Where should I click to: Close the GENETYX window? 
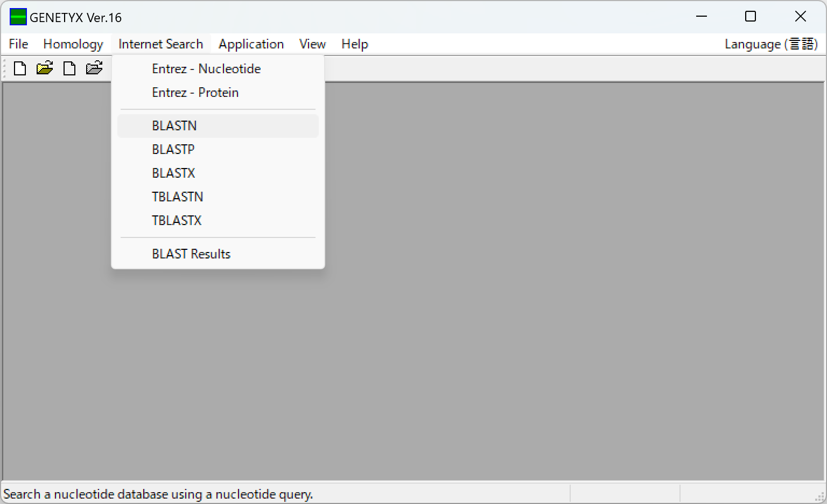[801, 17]
